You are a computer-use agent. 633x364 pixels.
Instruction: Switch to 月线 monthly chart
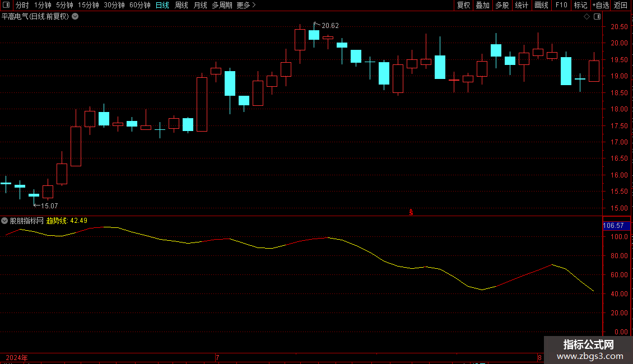pyautogui.click(x=200, y=5)
